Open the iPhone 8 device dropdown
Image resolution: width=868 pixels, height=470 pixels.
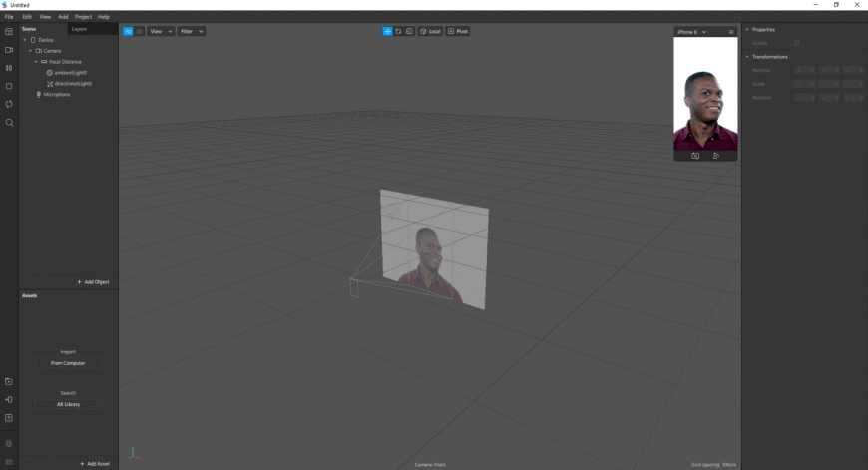(x=692, y=32)
